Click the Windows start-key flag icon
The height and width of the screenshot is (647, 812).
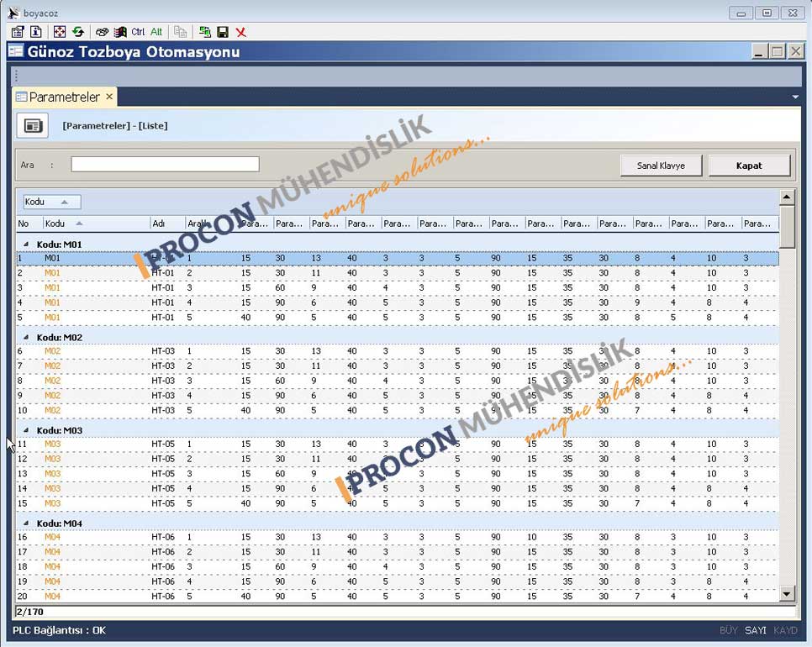pyautogui.click(x=120, y=32)
